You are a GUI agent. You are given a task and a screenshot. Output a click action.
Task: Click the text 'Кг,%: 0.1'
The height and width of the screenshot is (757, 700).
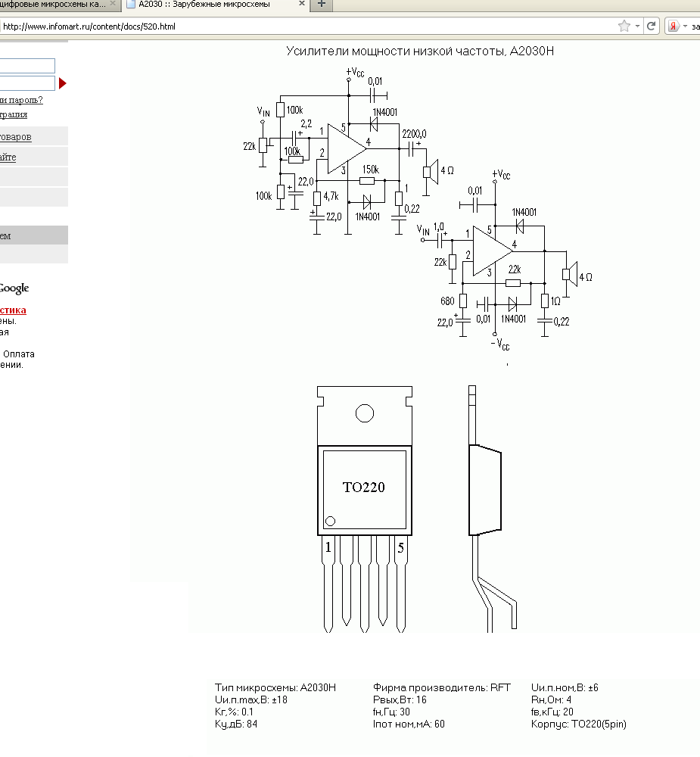pyautogui.click(x=234, y=712)
